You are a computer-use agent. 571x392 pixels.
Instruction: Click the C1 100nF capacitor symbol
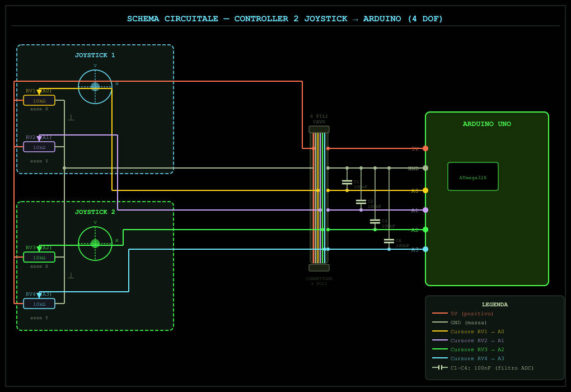coord(347,181)
